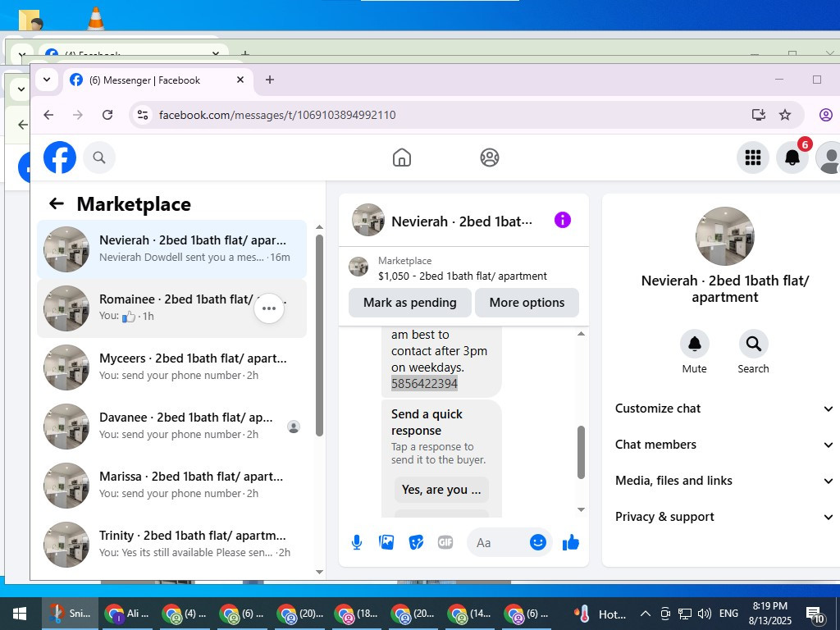Click the volume icon in system tray
840x630 pixels.
(x=705, y=614)
